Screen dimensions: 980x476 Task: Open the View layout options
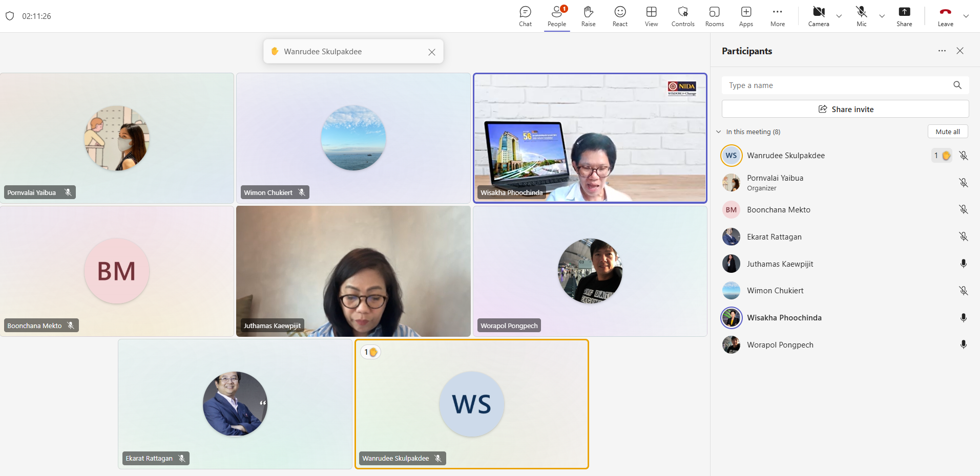coord(651,16)
